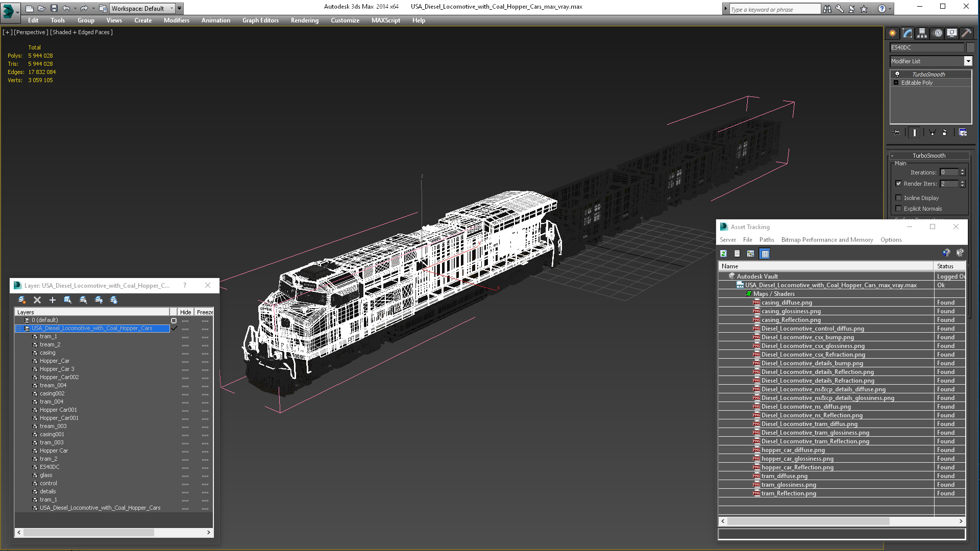Click Status column header in Asset Tracking

click(950, 266)
